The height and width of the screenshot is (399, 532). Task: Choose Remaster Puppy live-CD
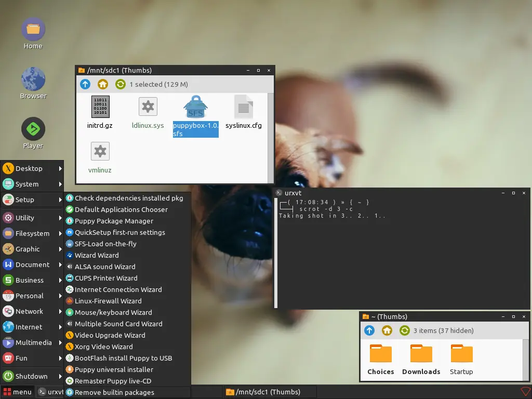[x=128, y=381]
